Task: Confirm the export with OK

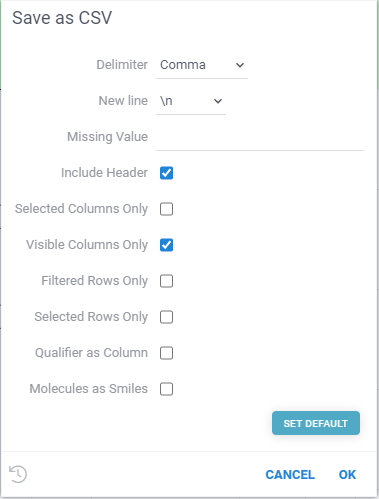Action: coord(347,475)
